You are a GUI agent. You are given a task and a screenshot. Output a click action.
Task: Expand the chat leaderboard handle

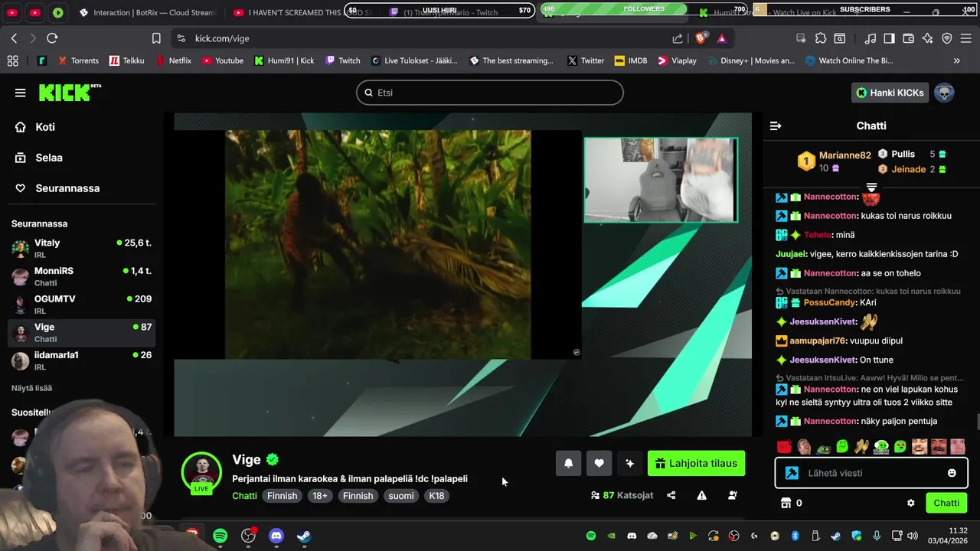point(871,187)
